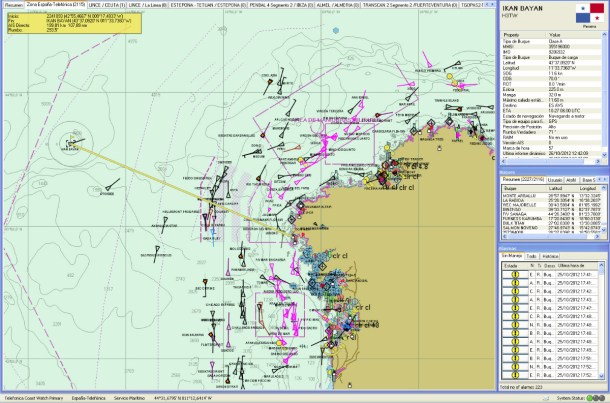Click the Eslora property row
Screen dimensions: 610x403
[x=552, y=89]
